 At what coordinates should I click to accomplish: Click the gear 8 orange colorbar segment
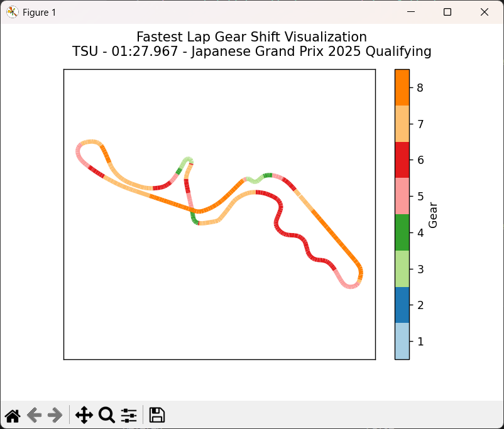point(402,87)
